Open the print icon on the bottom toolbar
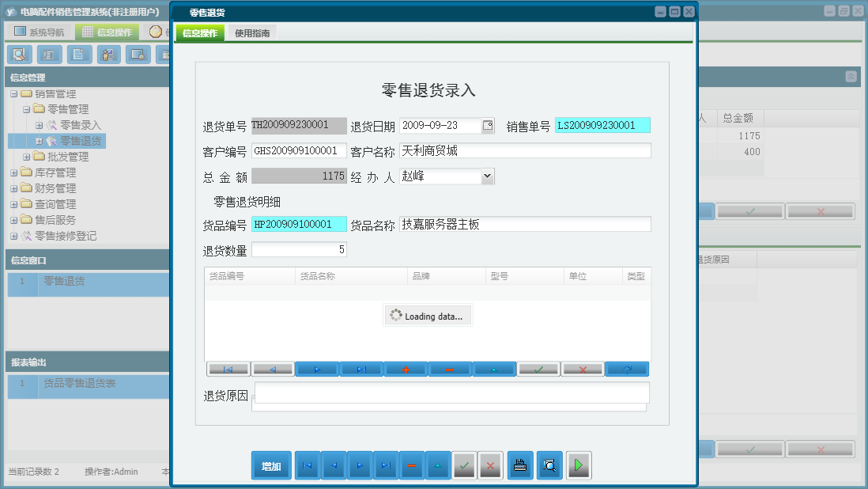 [x=520, y=465]
